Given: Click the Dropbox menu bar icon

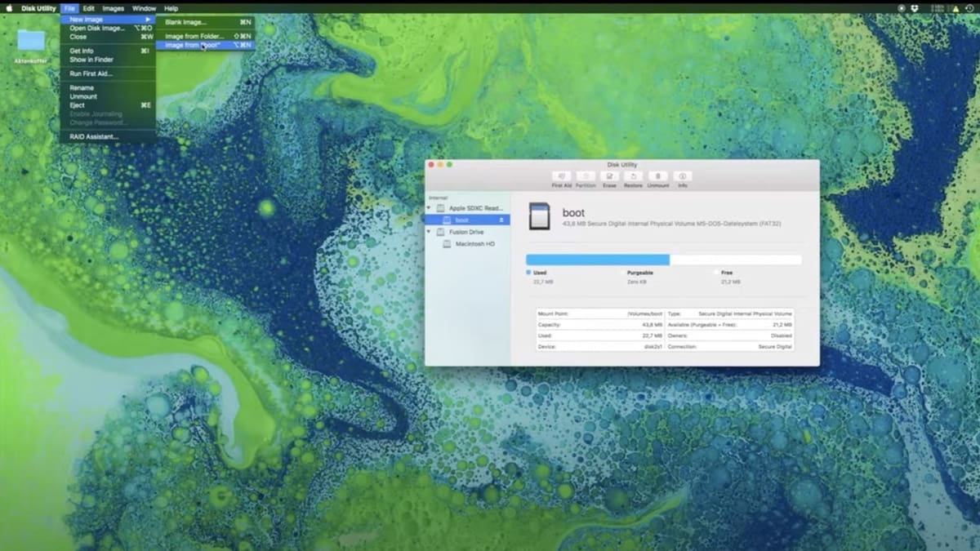Looking at the screenshot, I should pos(914,8).
